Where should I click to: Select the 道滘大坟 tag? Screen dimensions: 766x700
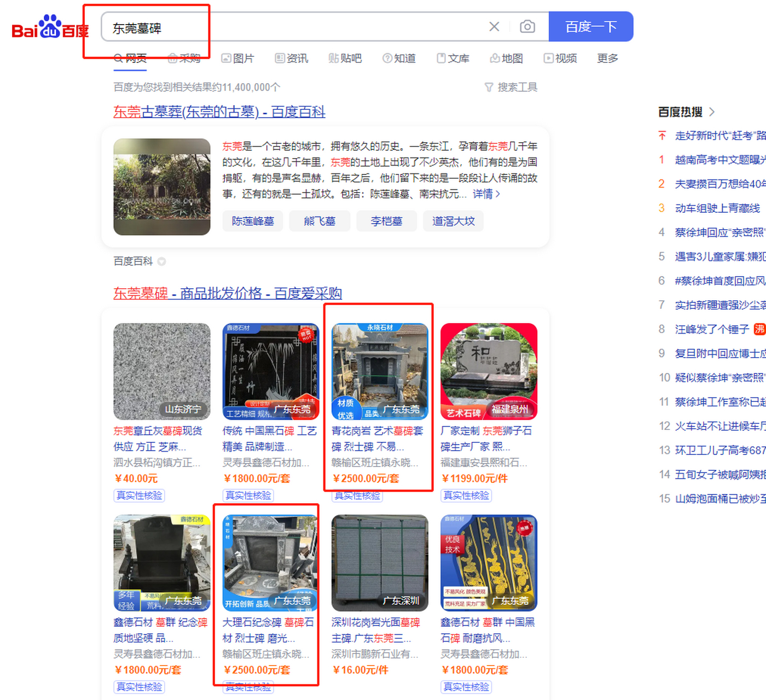point(454,221)
